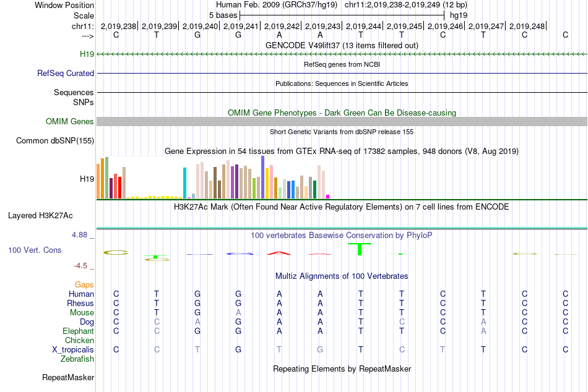This screenshot has height=392, width=588.
Task: Click the Repeating Elements by RepeatMasker title
Action: [342, 369]
